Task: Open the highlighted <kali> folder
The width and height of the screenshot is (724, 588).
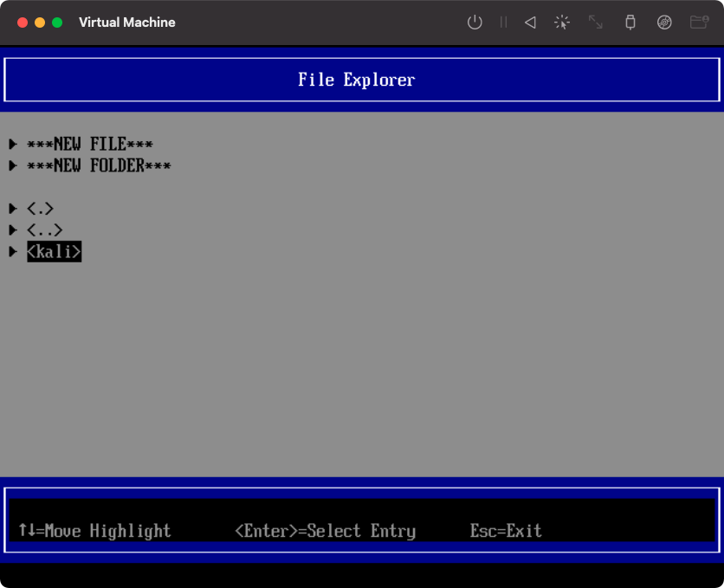Action: [54, 251]
